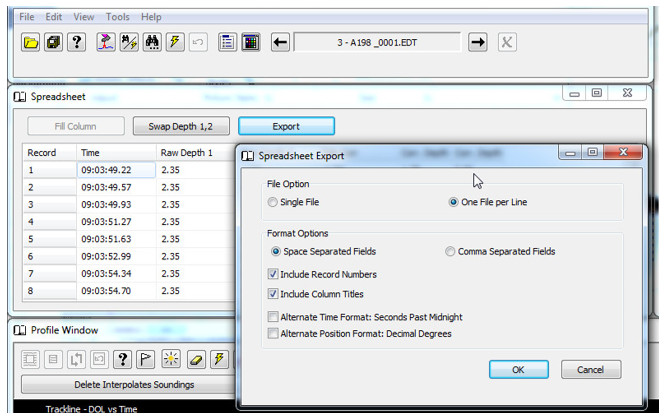Open the Tools menu
664x418 pixels.
click(x=117, y=17)
